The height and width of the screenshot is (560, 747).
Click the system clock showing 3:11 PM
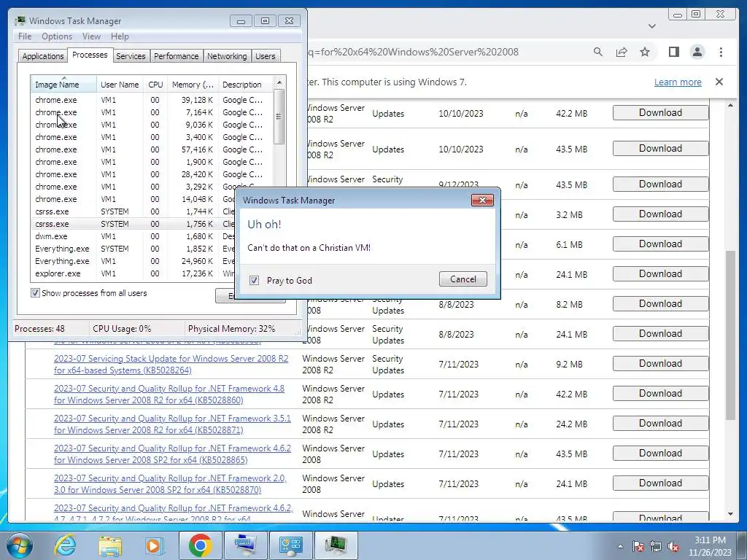[710, 546]
